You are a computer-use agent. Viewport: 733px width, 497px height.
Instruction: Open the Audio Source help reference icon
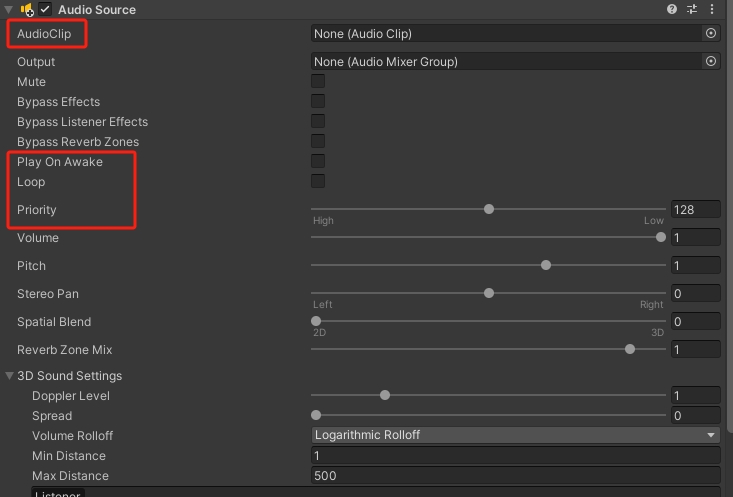tap(672, 9)
